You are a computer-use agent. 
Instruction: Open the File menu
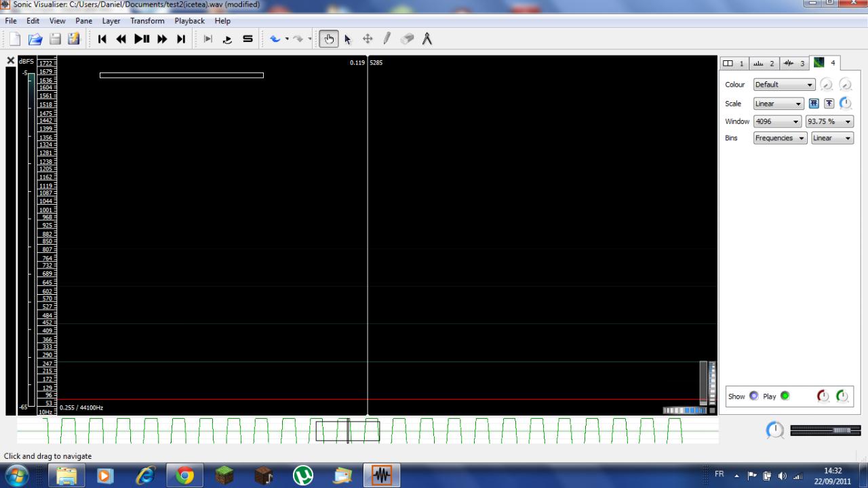tap(11, 21)
